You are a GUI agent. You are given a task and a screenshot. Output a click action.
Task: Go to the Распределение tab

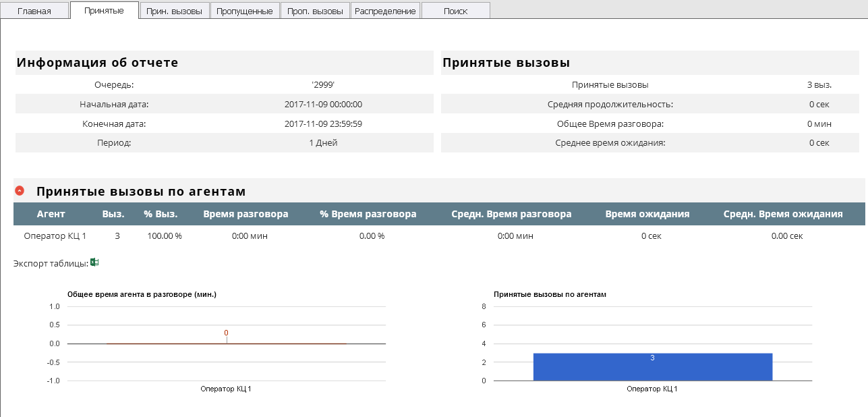(x=385, y=11)
